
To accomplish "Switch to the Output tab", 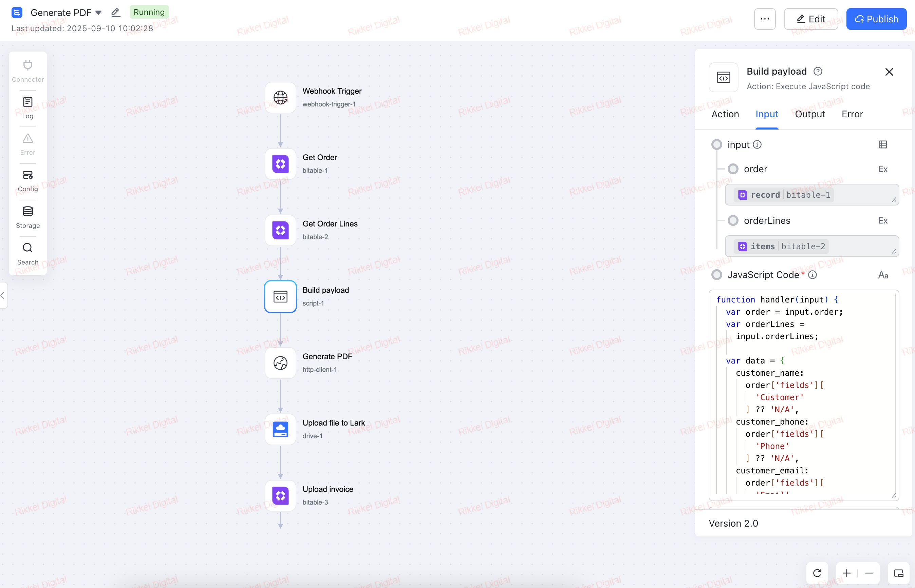I will [x=809, y=114].
